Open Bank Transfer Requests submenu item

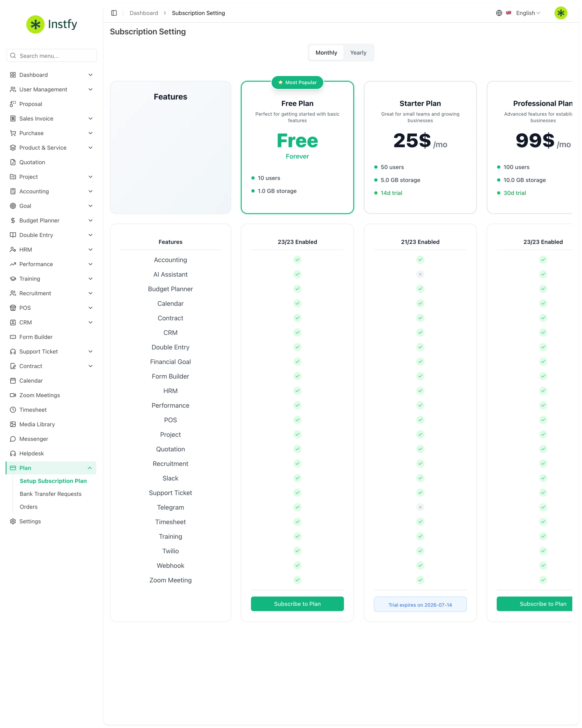[51, 494]
